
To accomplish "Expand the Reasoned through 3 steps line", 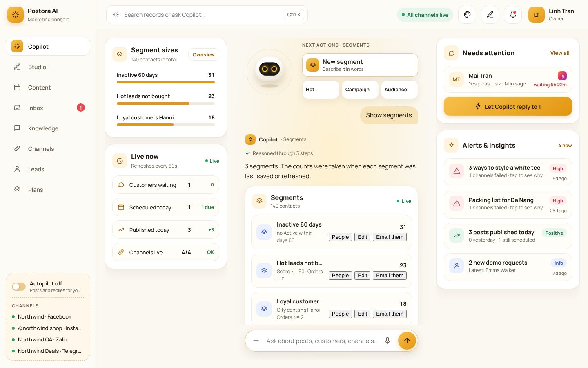I will click(x=279, y=153).
